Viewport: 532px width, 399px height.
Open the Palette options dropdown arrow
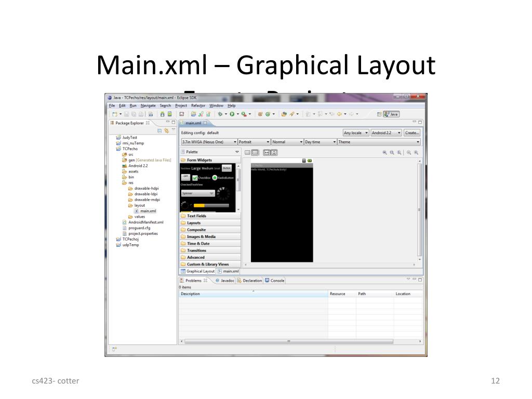(237, 152)
